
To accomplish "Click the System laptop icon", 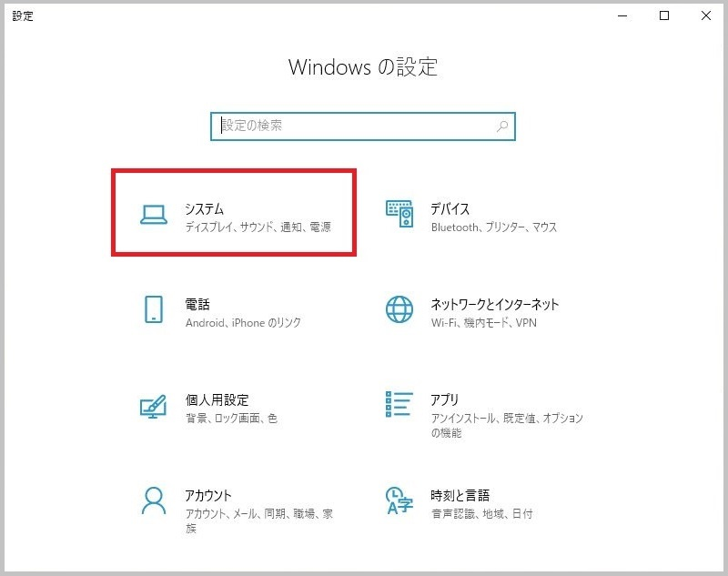I will point(154,214).
